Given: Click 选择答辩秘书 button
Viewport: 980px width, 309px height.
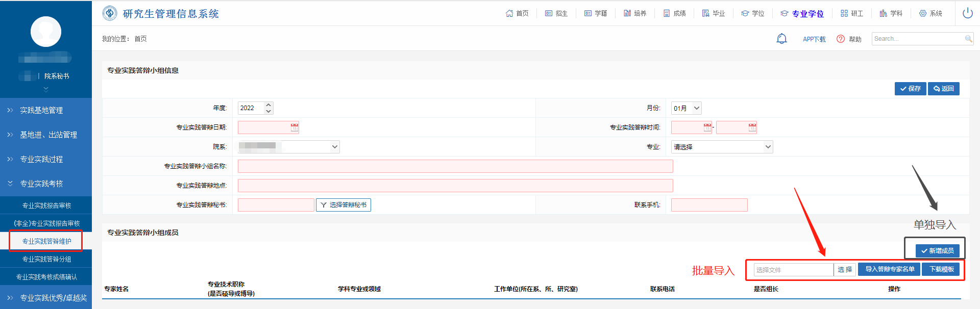Looking at the screenshot, I should pos(343,205).
